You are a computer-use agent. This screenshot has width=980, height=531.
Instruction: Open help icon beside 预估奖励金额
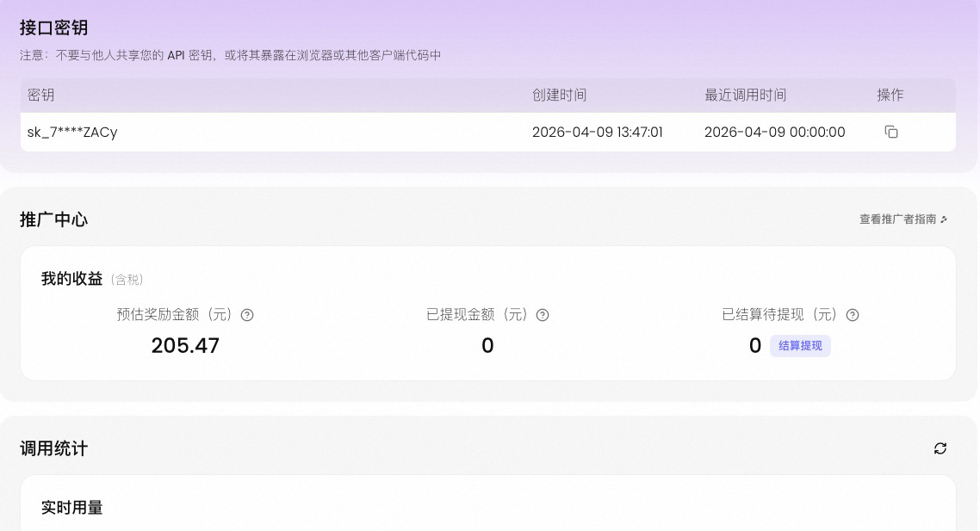(247, 315)
